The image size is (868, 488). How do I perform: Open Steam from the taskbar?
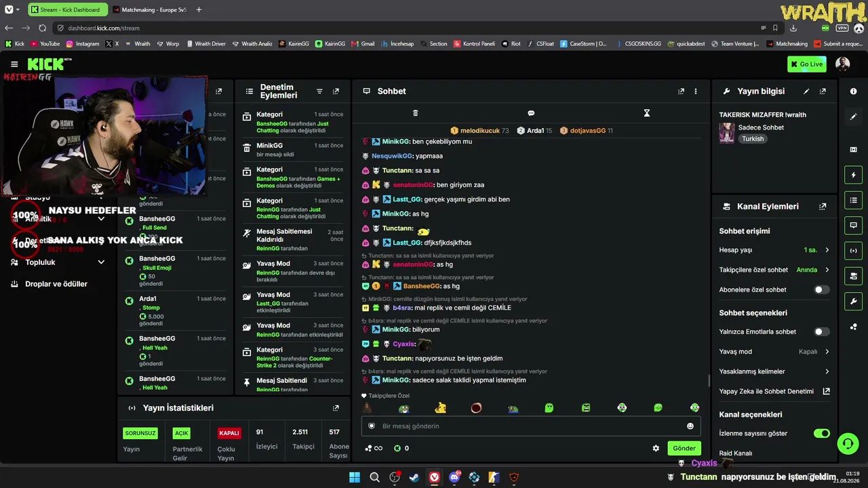pyautogui.click(x=414, y=477)
